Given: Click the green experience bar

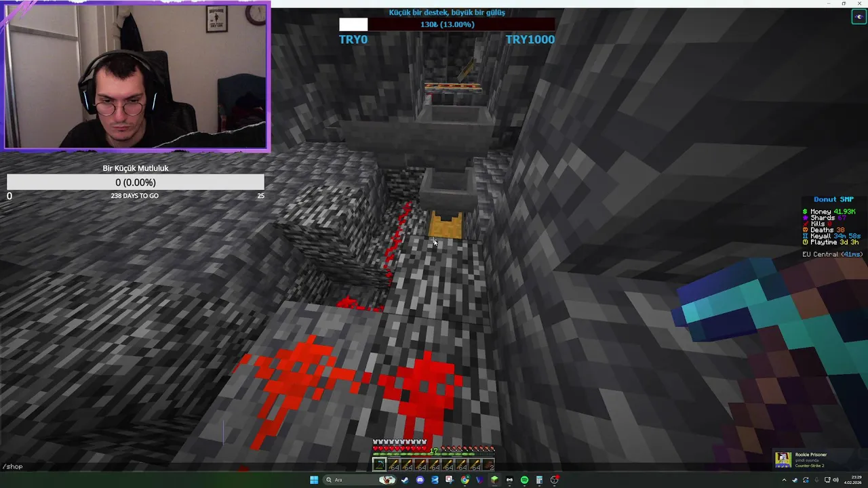Looking at the screenshot, I should point(434,454).
